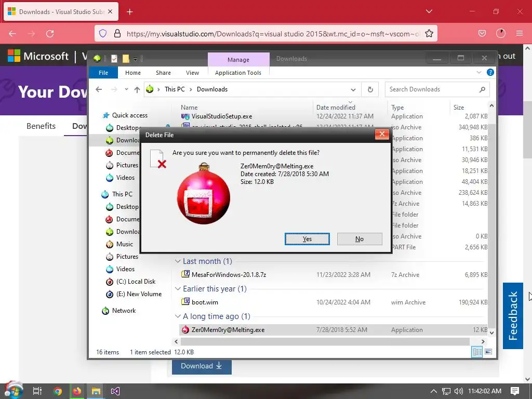
Task: Collapse the A long time ago group
Action: 178,316
